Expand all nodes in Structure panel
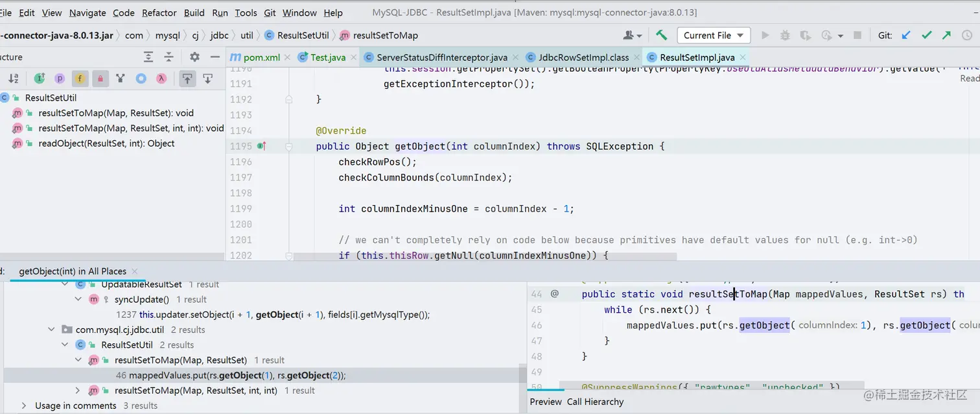This screenshot has width=980, height=414. point(148,57)
